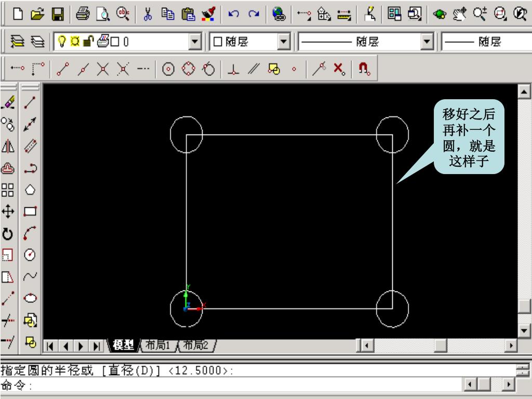This screenshot has width=532, height=399.
Task: Jump to first layout tab arrow
Action: [50, 346]
